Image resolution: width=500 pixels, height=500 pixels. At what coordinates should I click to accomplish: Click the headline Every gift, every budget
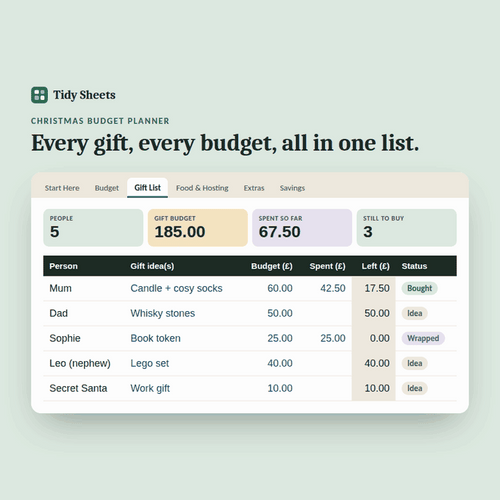(x=225, y=143)
